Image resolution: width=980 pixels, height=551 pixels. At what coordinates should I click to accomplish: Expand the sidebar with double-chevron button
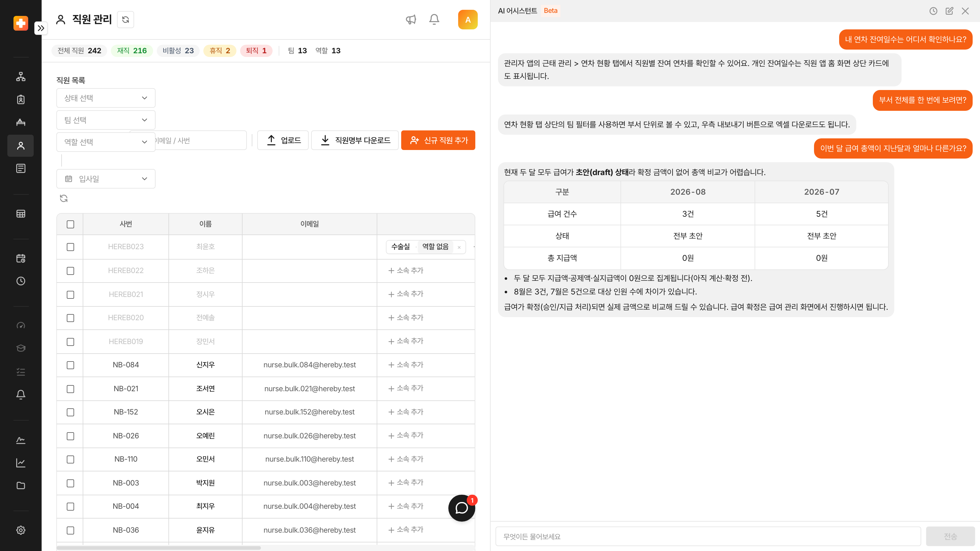coord(41,28)
